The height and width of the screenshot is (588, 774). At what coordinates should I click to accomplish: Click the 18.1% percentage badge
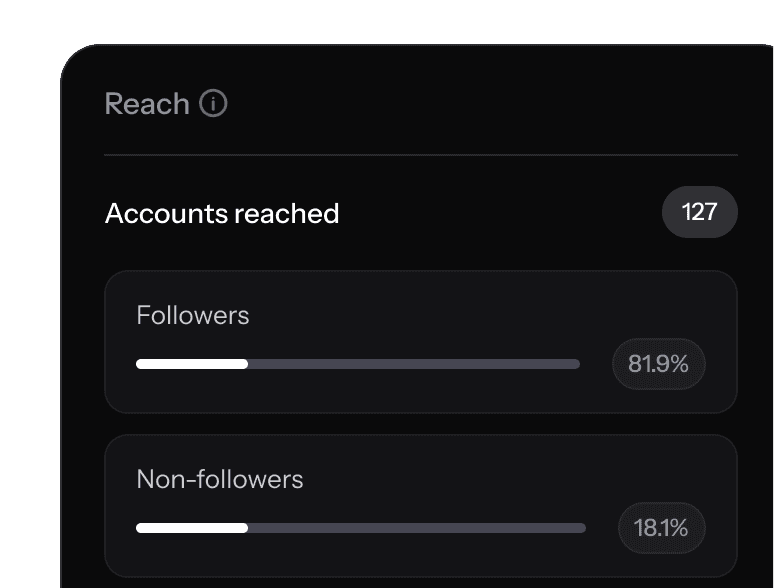[661, 528]
